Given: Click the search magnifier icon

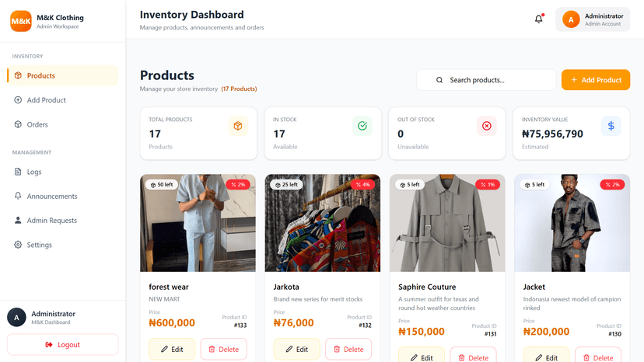Looking at the screenshot, I should pos(439,80).
